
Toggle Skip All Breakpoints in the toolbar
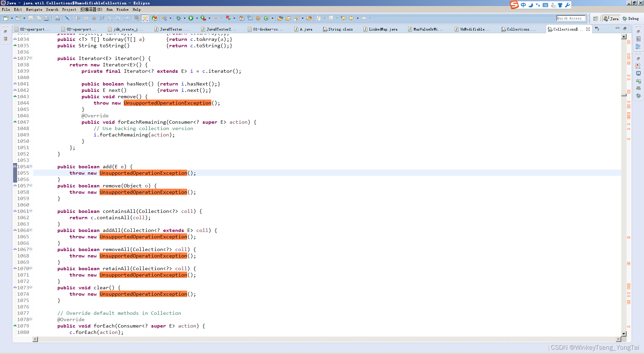point(67,18)
